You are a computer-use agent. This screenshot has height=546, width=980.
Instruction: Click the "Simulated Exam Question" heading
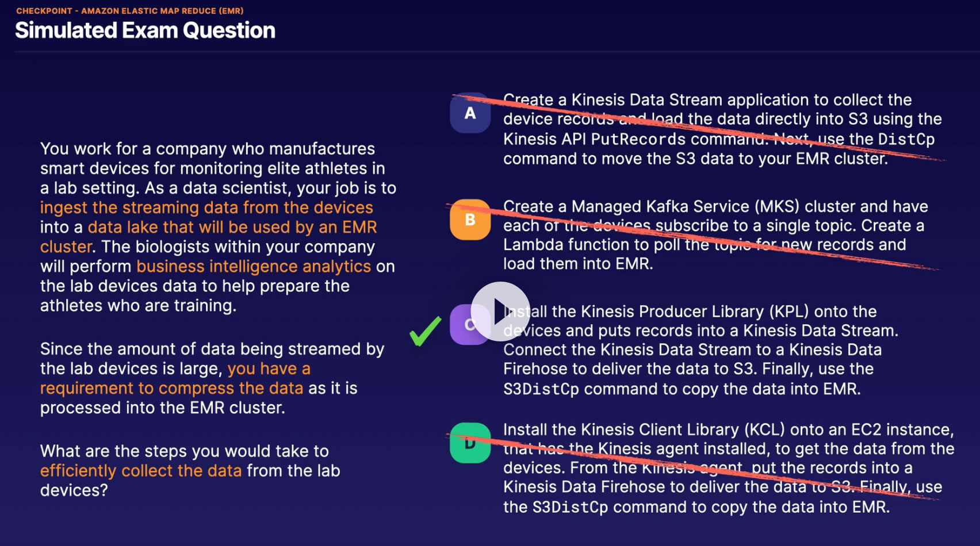coord(145,30)
